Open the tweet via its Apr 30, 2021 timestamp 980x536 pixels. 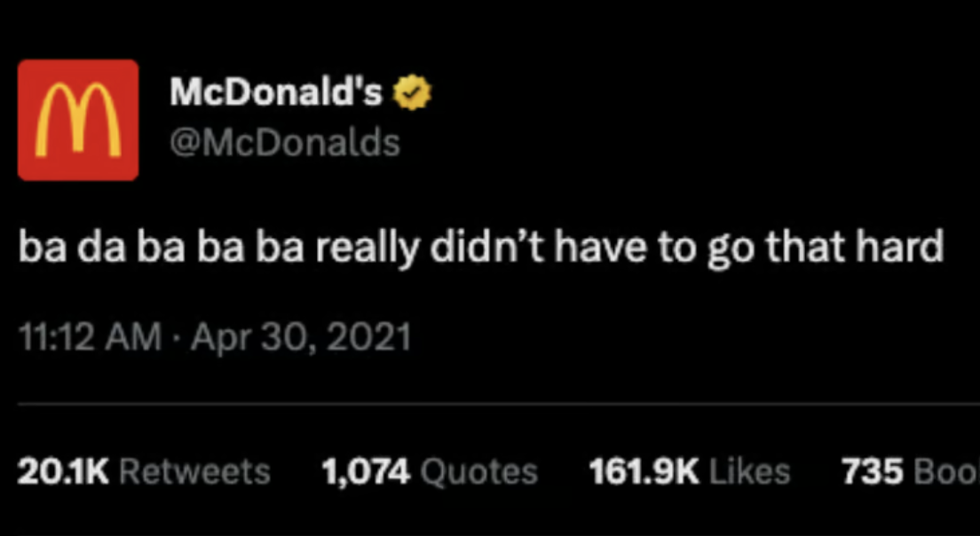[300, 336]
